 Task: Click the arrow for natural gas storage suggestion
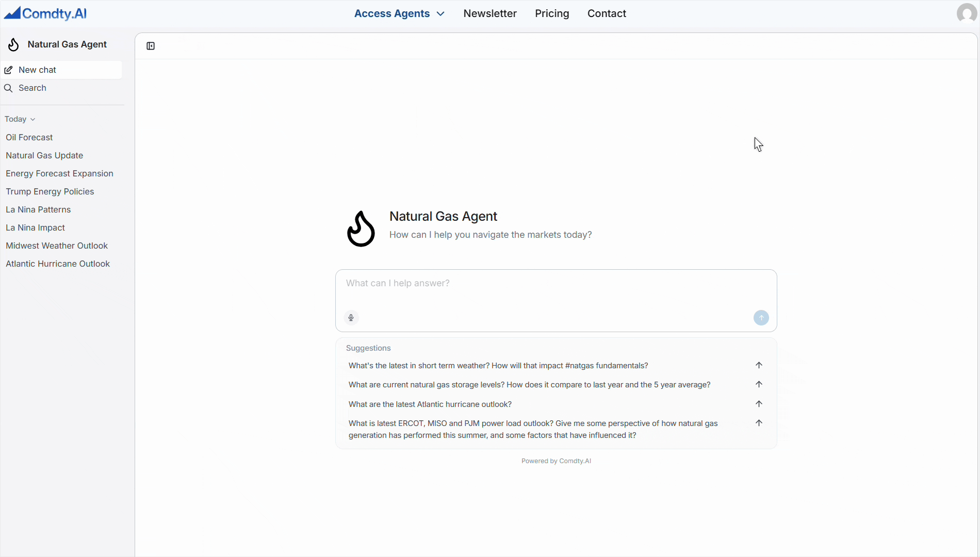pyautogui.click(x=759, y=384)
